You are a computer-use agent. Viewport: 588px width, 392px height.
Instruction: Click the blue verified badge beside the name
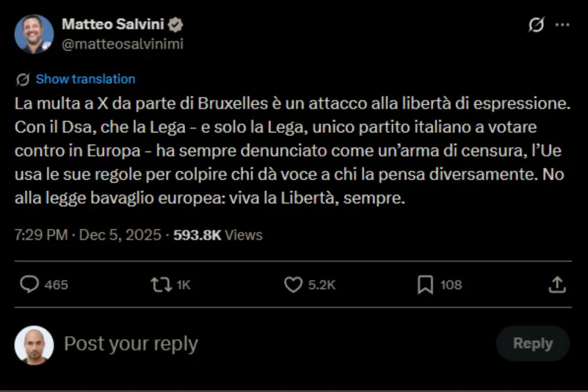[x=176, y=24]
